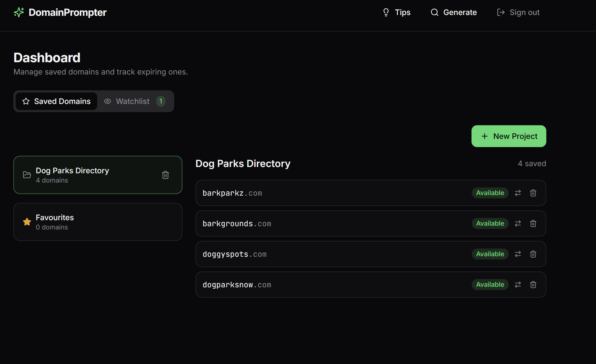Click the folder icon beside Dog Parks Directory
Viewport: 596px width, 364px height.
click(27, 175)
